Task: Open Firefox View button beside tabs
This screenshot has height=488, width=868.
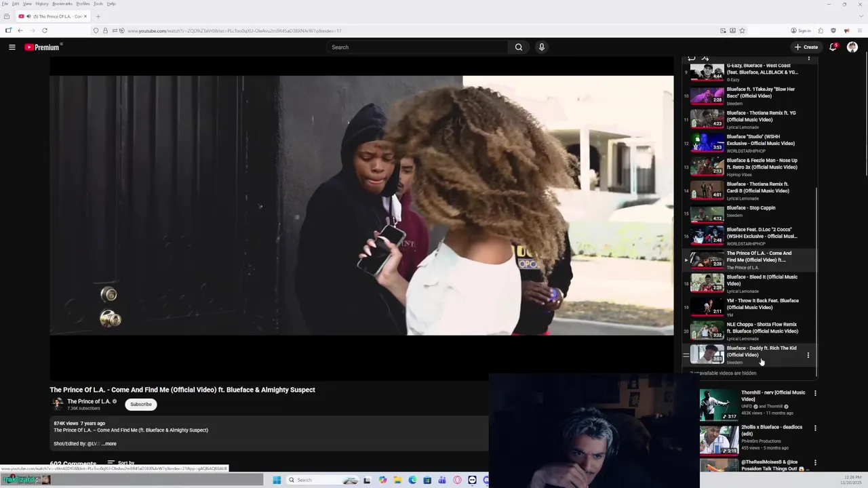Action: (7, 16)
